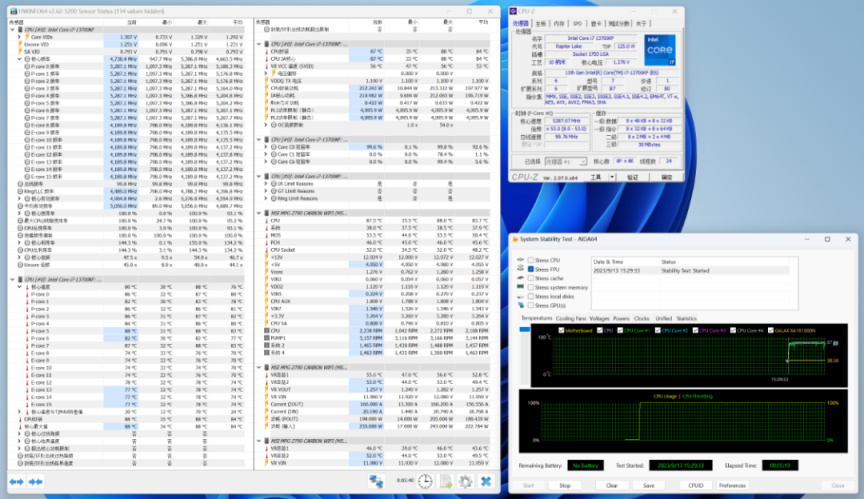Click the blue X close sensors icon

pyautogui.click(x=486, y=481)
